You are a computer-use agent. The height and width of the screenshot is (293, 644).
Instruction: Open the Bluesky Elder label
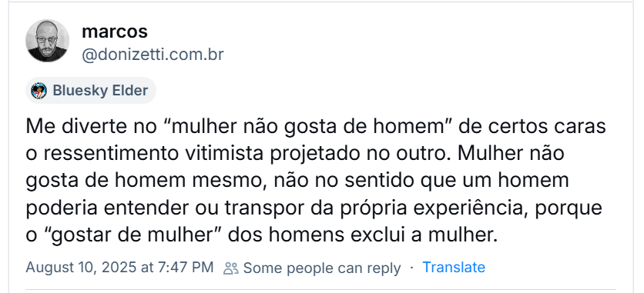tap(91, 91)
